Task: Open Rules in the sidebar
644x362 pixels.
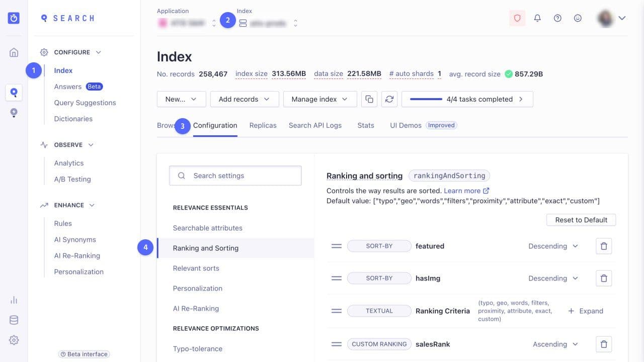Action: click(x=63, y=224)
